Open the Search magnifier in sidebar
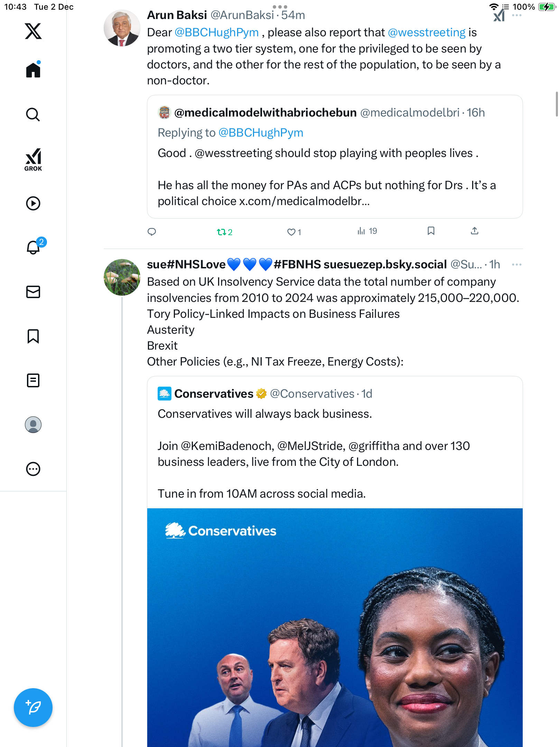 [x=33, y=114]
